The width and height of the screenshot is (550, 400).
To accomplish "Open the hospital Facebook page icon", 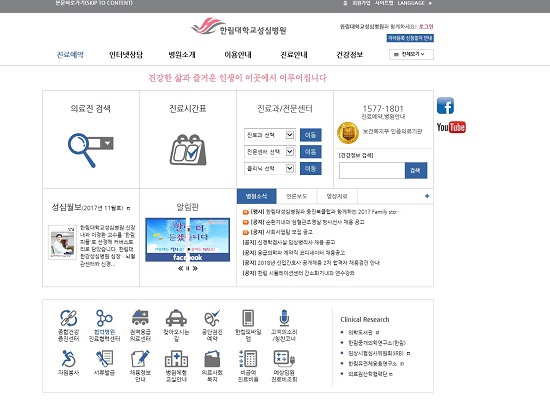I will point(445,106).
